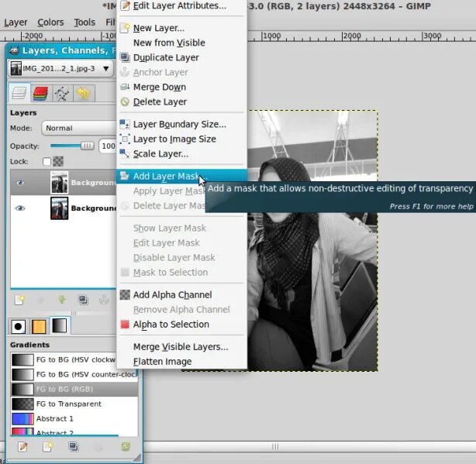Choose Alpha to Selection menu entry
Screen dimensions: 476x464
pos(181,325)
